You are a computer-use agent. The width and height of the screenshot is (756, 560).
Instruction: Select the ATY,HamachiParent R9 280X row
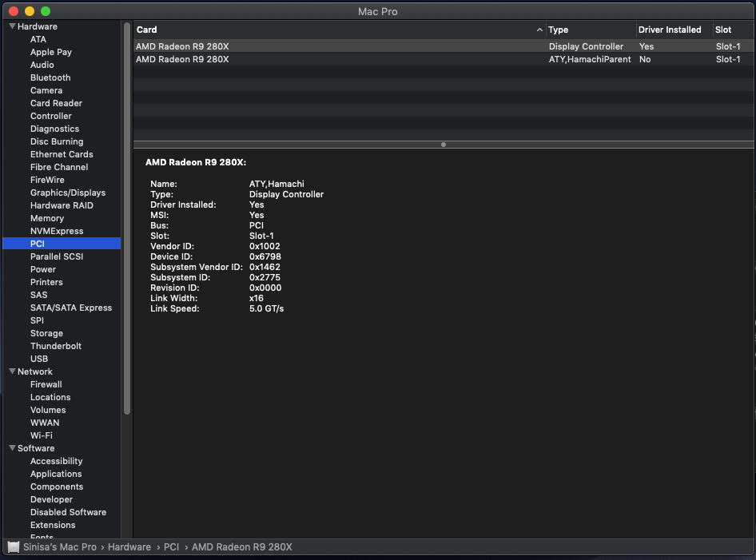click(444, 59)
